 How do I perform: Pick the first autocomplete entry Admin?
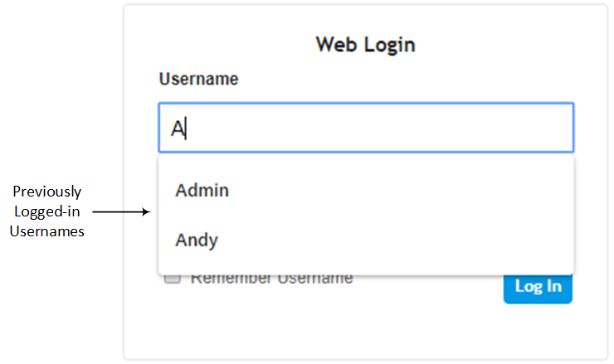202,191
